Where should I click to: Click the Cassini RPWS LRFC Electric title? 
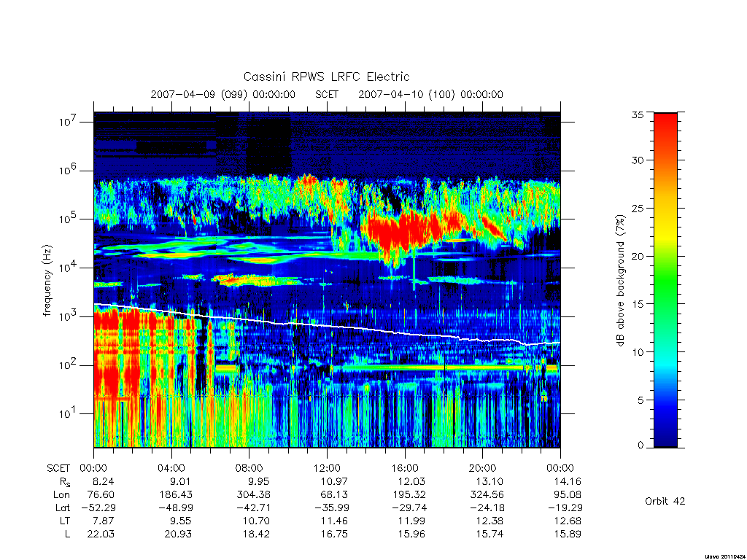pyautogui.click(x=326, y=77)
